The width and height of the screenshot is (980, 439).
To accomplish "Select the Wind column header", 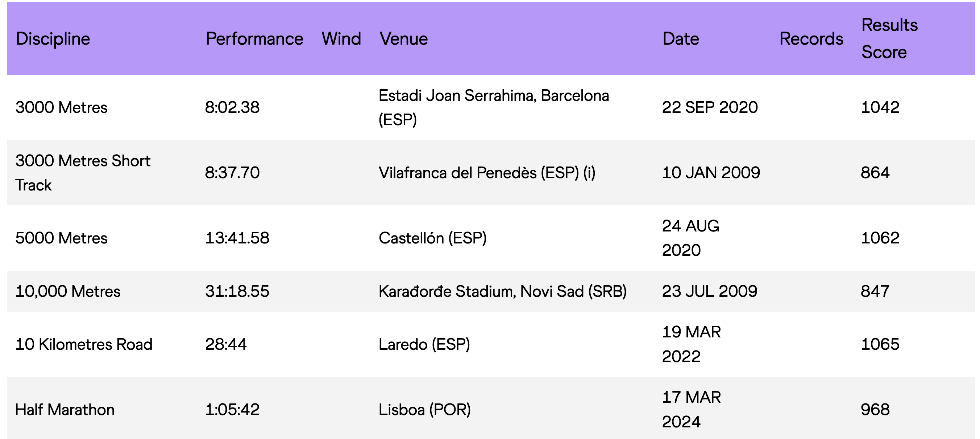I will click(x=341, y=39).
